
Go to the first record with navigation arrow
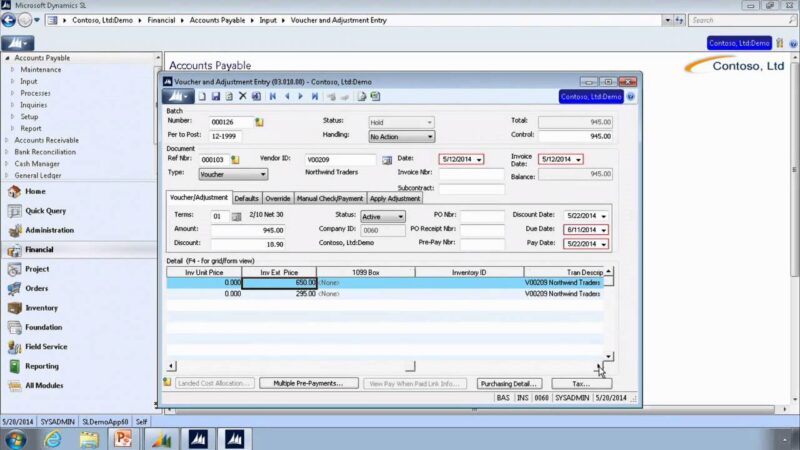[x=273, y=96]
